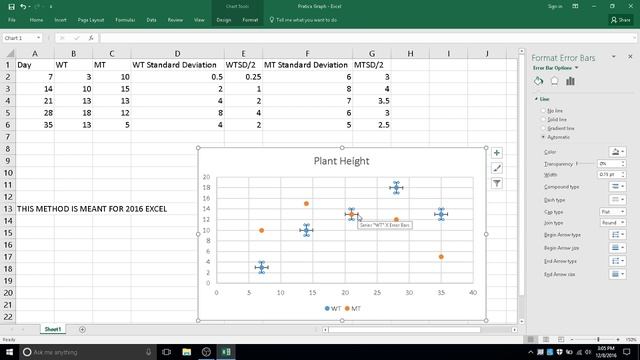Click the Chart Styles paintbrush button
This screenshot has height=360, width=640.
(496, 168)
